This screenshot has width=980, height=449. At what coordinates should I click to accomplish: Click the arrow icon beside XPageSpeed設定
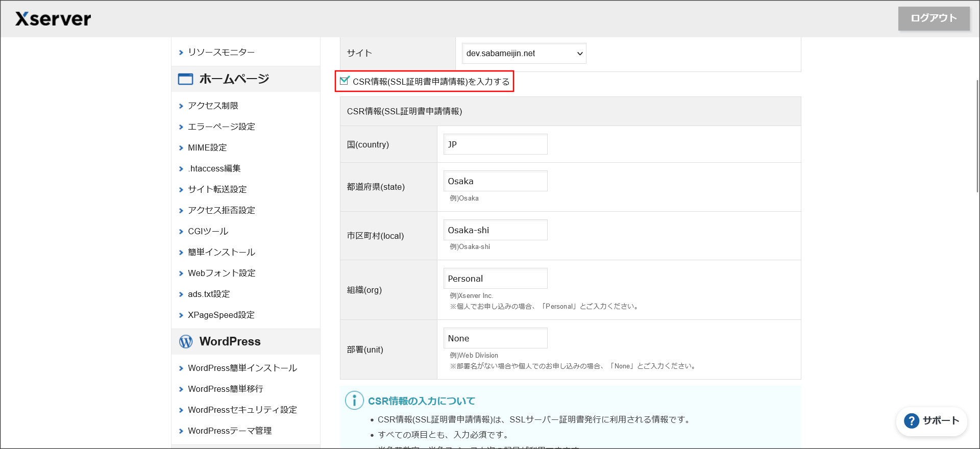(181, 315)
